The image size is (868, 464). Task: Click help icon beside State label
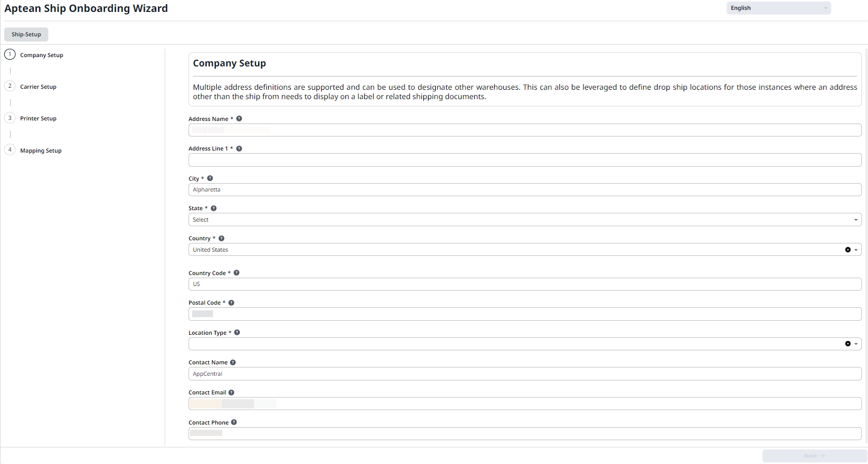point(213,208)
